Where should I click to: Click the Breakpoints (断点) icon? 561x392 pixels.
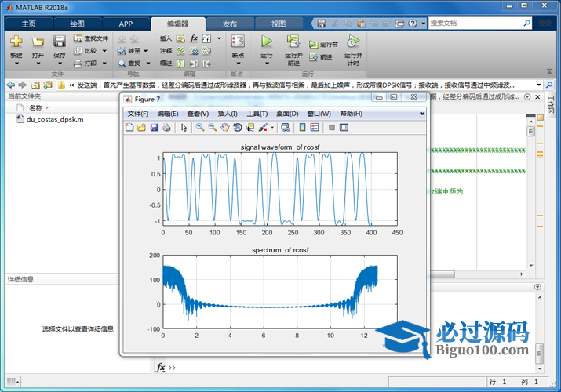pyautogui.click(x=238, y=42)
